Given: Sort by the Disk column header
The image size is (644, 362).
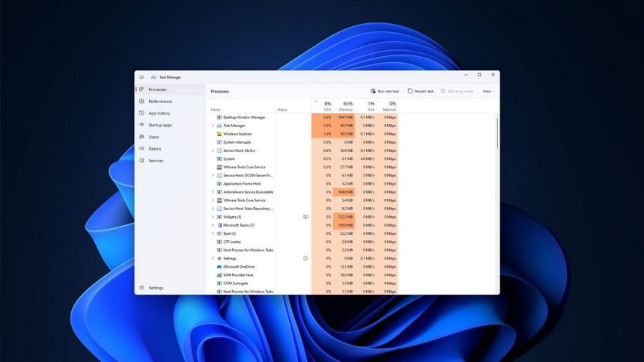Looking at the screenshot, I should click(x=365, y=106).
